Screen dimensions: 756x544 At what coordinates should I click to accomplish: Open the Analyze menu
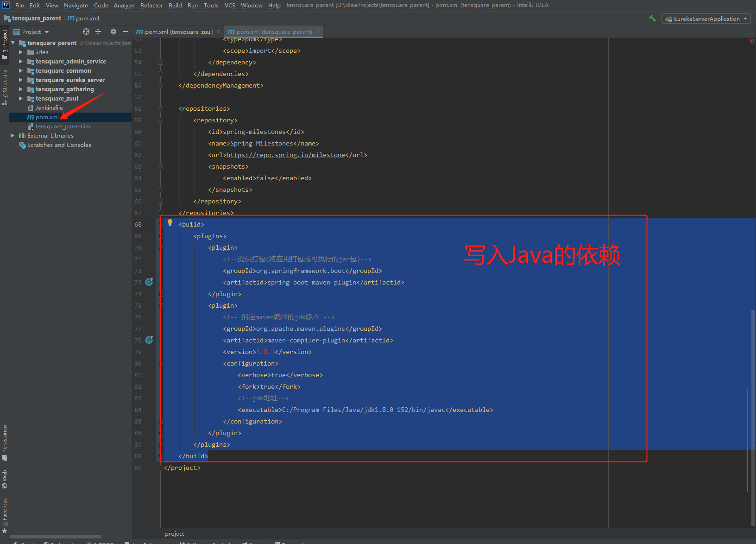tap(124, 5)
